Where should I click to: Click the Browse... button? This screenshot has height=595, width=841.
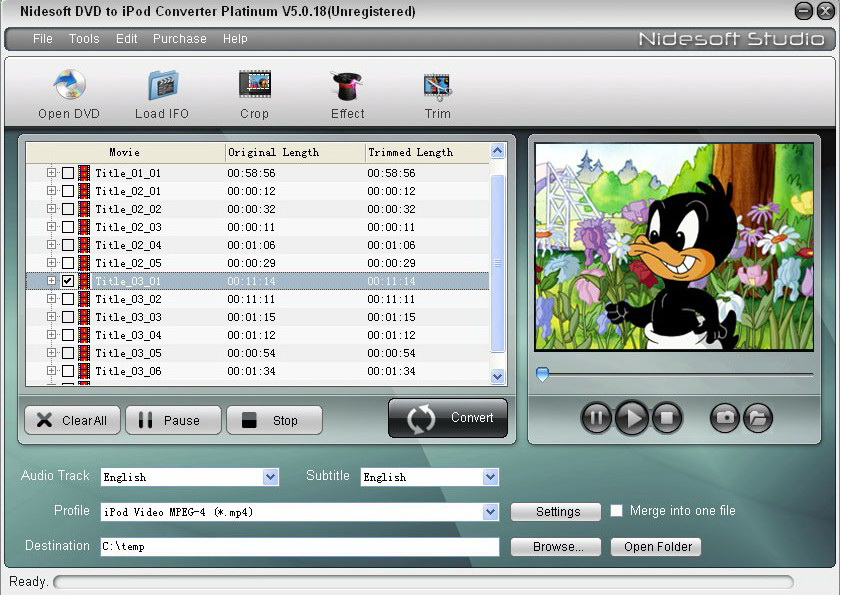point(555,547)
